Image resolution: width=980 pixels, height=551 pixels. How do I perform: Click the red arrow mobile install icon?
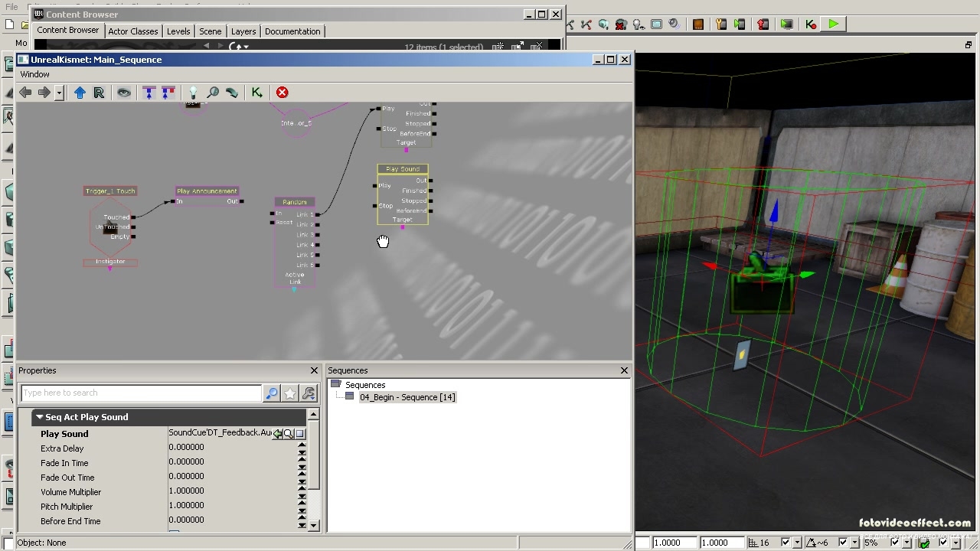(763, 24)
